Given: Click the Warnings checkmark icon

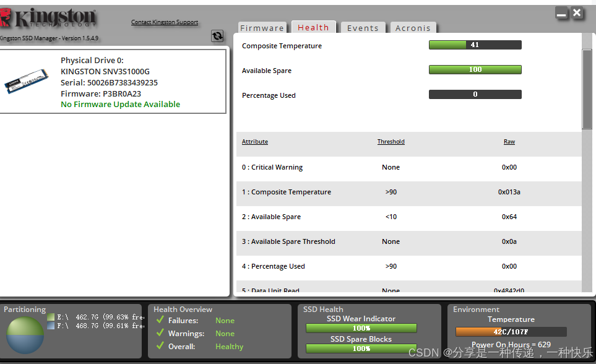Looking at the screenshot, I should click(x=160, y=333).
